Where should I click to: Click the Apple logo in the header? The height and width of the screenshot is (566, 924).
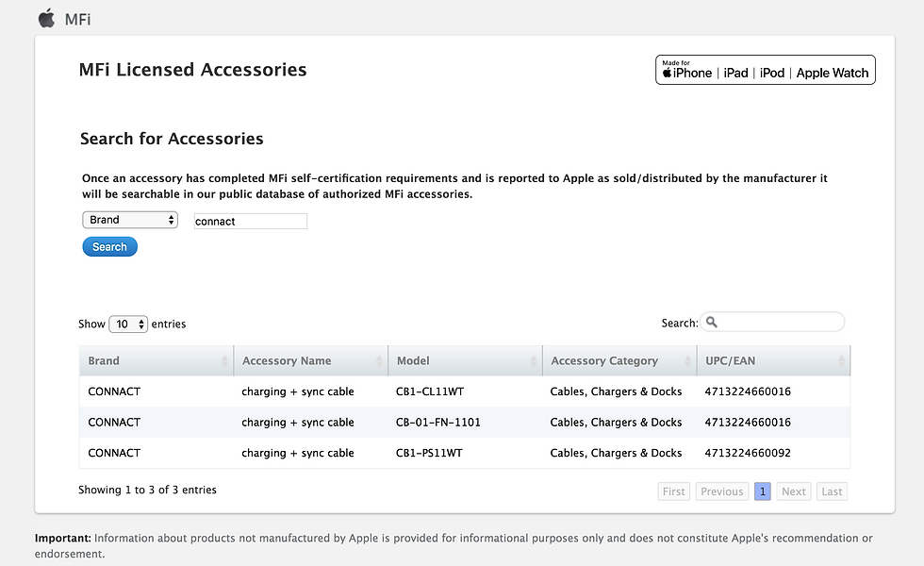[x=46, y=18]
